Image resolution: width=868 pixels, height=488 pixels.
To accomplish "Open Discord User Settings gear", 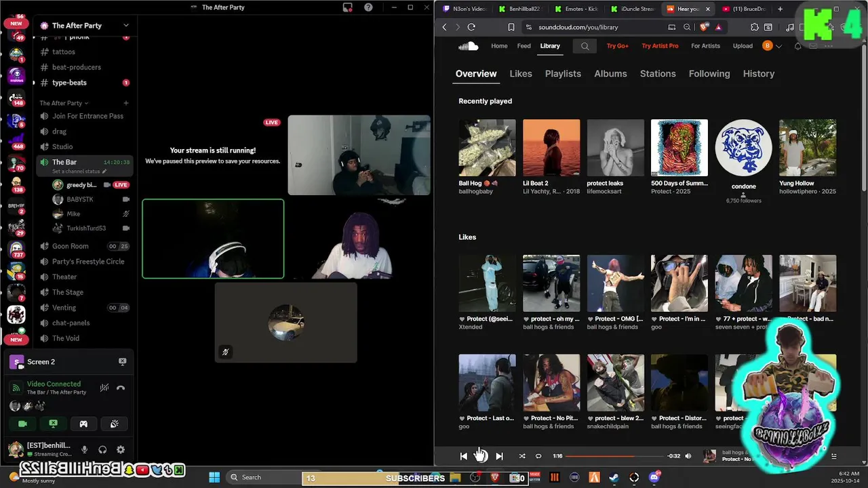I will click(x=121, y=449).
